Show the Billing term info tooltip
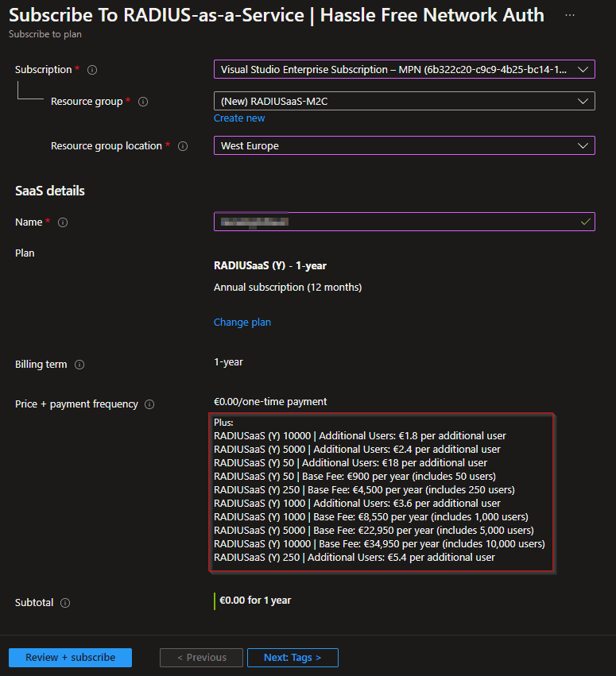Image resolution: width=616 pixels, height=676 pixels. click(x=79, y=365)
